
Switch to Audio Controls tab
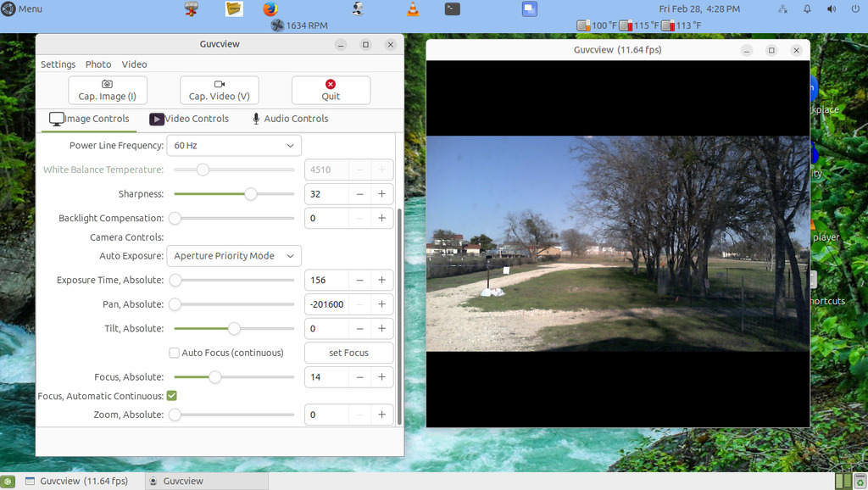point(290,119)
